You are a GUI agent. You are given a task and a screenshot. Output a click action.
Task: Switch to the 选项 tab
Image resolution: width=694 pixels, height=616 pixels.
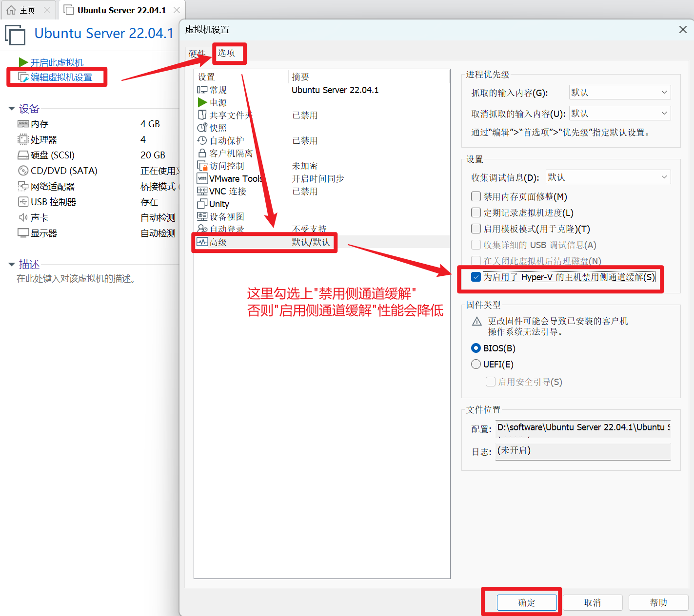226,53
